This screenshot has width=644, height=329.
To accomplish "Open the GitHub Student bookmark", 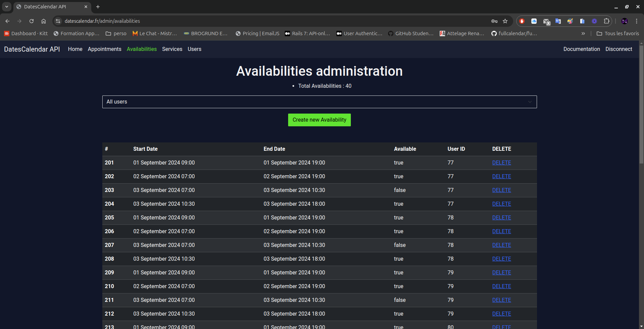I will coord(411,34).
